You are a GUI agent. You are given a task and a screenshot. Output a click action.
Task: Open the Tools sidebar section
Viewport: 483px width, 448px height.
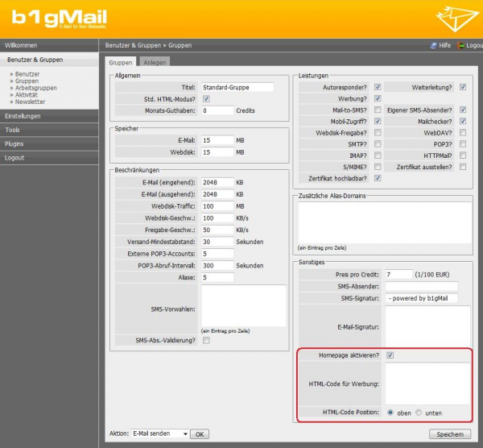click(x=49, y=130)
